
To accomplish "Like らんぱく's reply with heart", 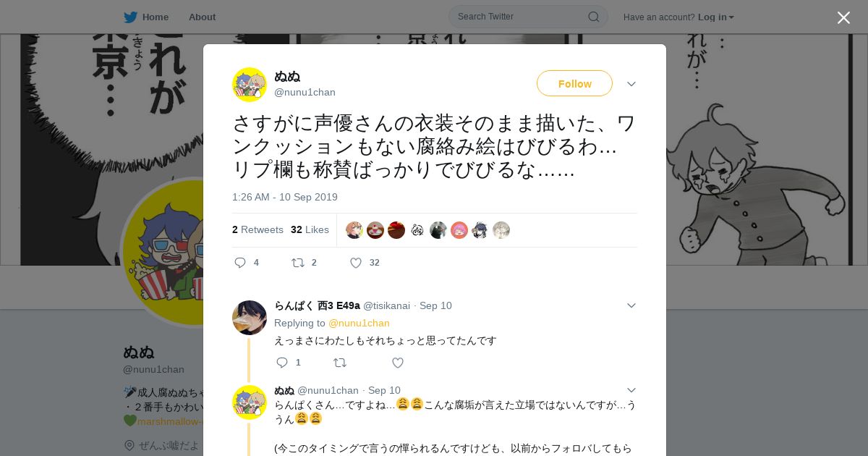I will tap(398, 363).
